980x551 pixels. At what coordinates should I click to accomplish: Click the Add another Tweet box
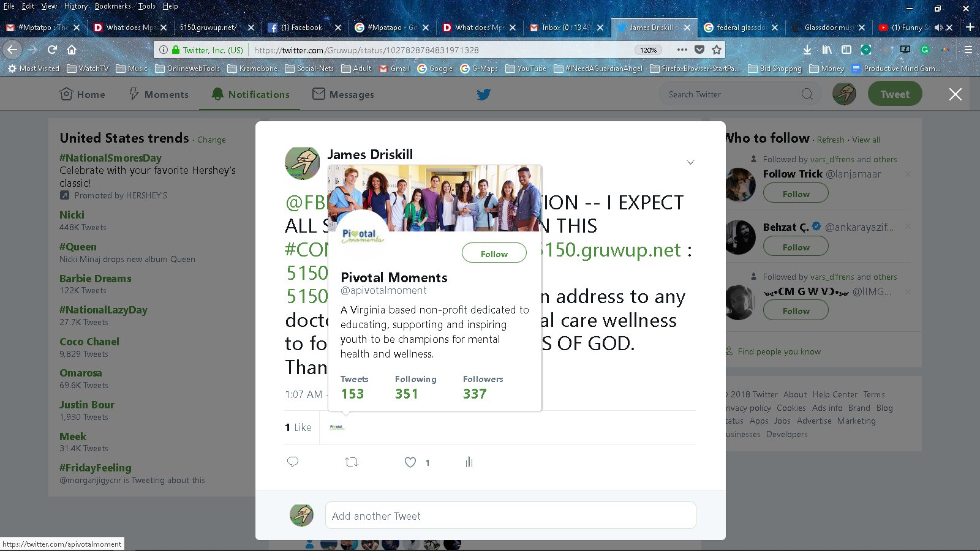point(510,515)
